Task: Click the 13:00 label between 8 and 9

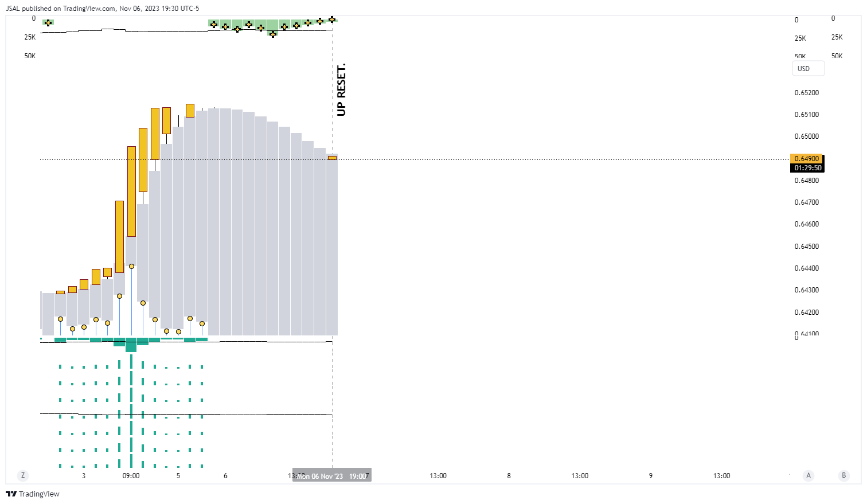Action: [580, 476]
